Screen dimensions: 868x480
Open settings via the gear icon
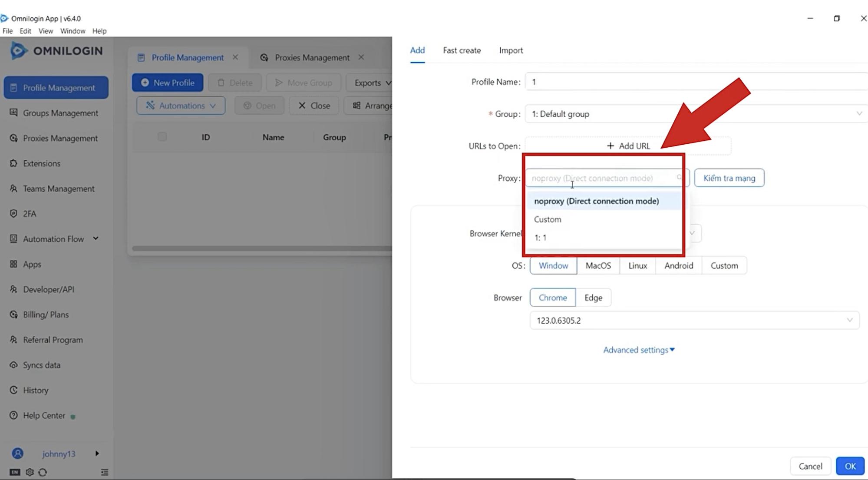point(30,472)
